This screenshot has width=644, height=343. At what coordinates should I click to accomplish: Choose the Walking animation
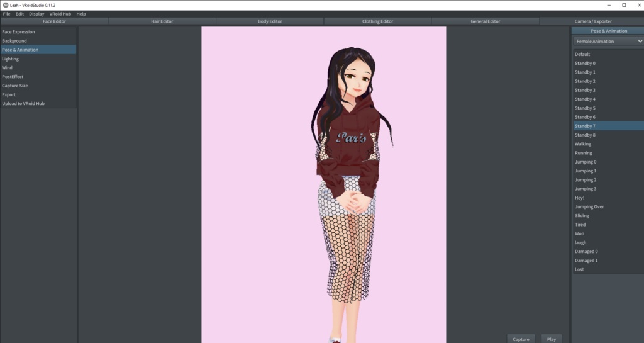(608, 144)
